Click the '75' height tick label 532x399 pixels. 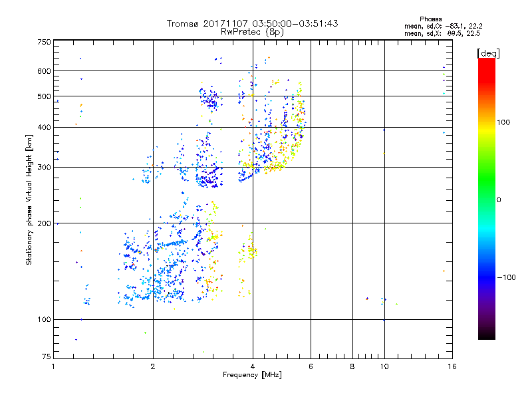point(46,356)
